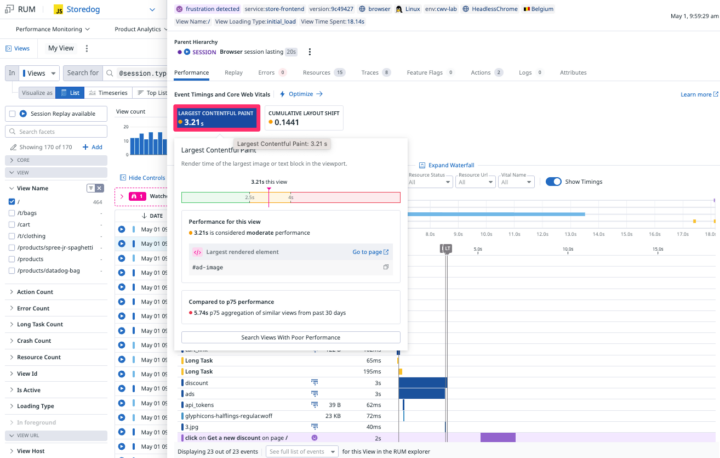Click Go to page link
Image resolution: width=720 pixels, height=458 pixels.
pos(370,252)
